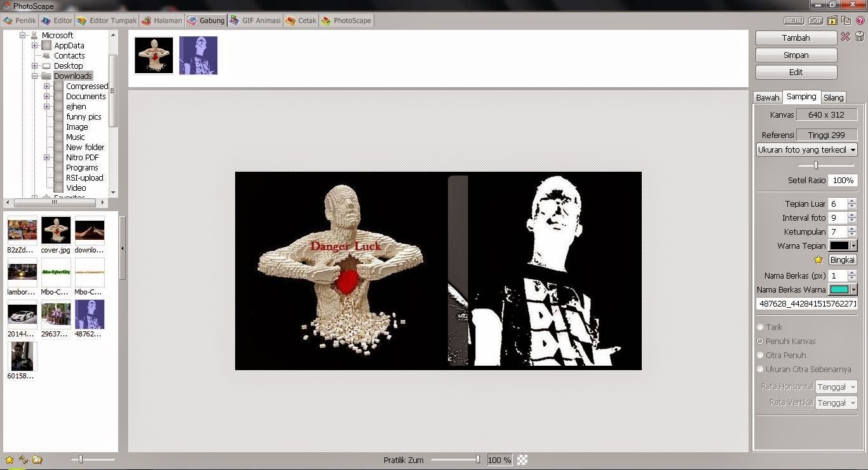The image size is (868, 470).
Task: Select the lambor... car thumbnail
Action: point(22,272)
